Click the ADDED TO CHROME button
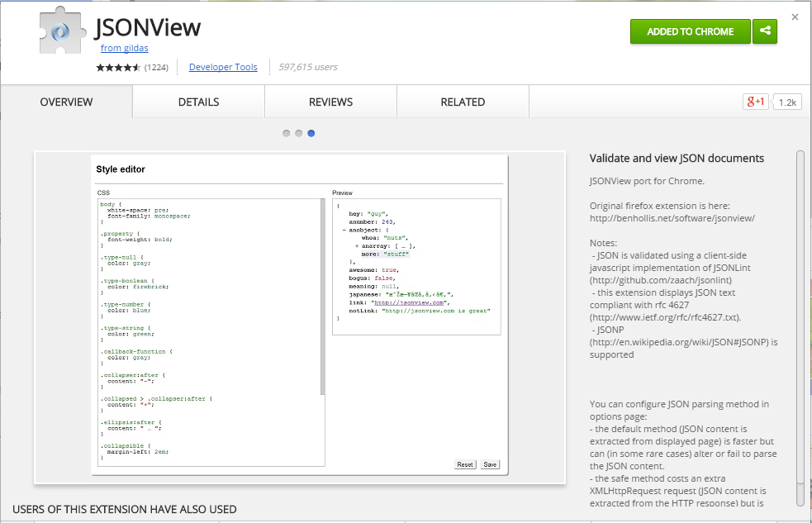 coord(691,31)
